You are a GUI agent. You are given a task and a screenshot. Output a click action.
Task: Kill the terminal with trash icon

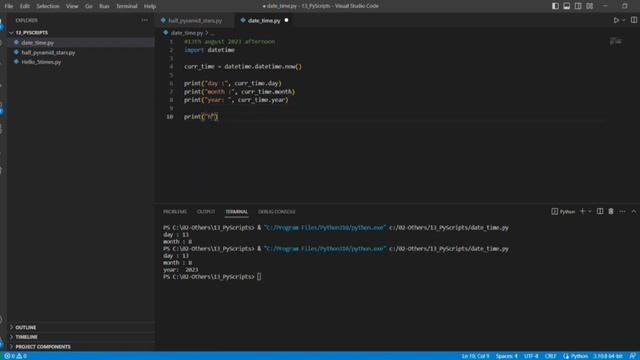611,211
